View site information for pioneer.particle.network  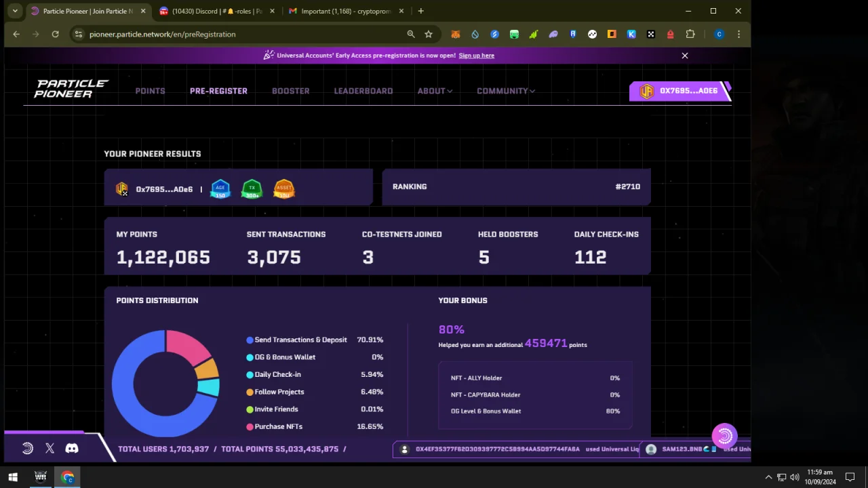79,34
